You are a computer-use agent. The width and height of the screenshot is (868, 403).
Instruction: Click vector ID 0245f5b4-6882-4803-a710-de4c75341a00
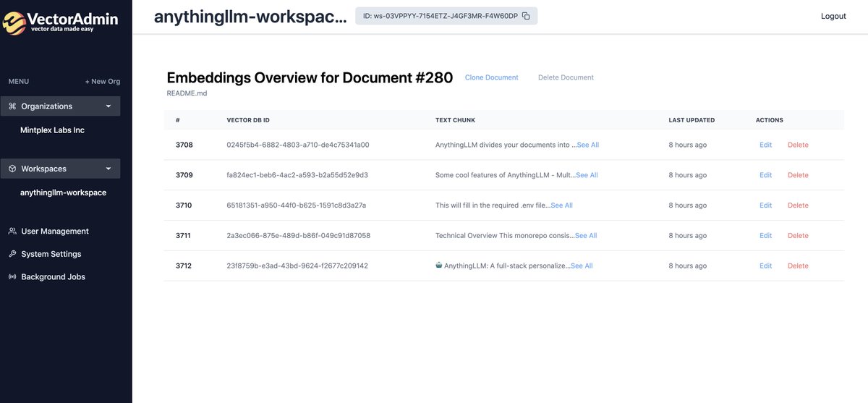pyautogui.click(x=298, y=145)
